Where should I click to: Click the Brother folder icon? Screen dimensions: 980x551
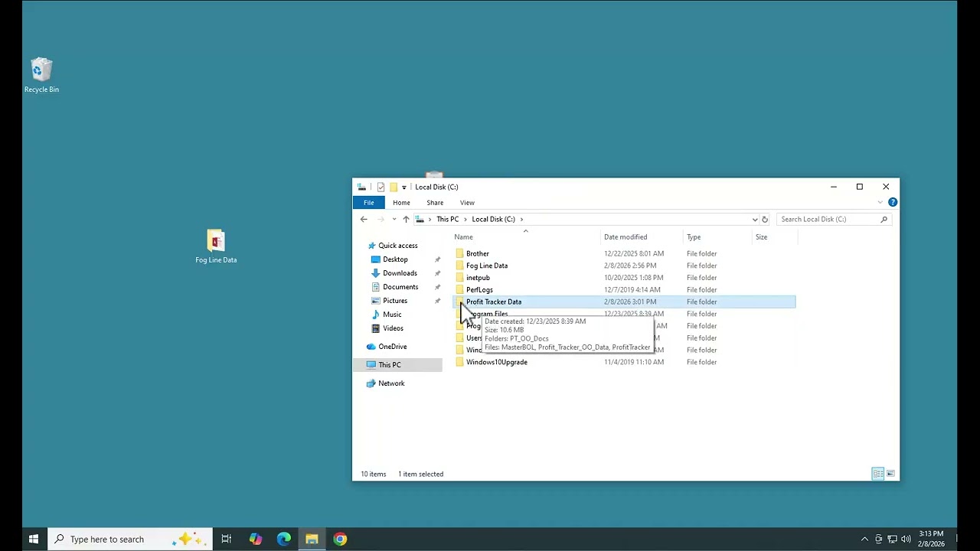(459, 253)
